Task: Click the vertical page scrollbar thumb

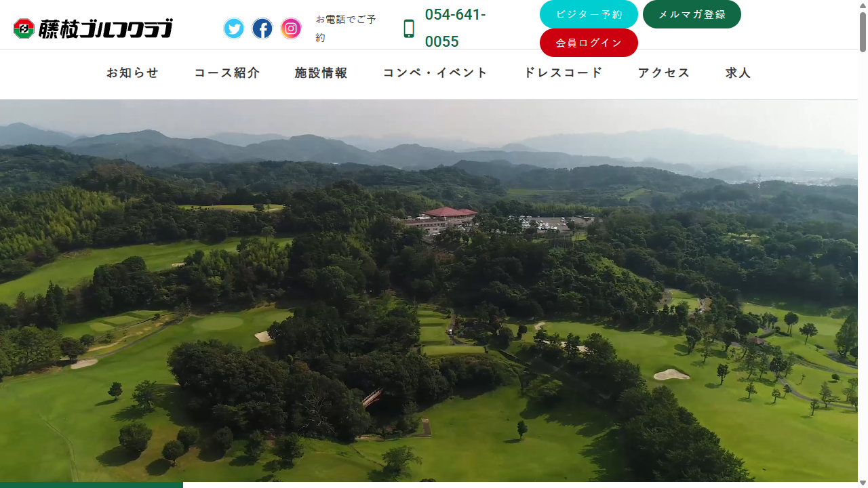Action: 863,32
